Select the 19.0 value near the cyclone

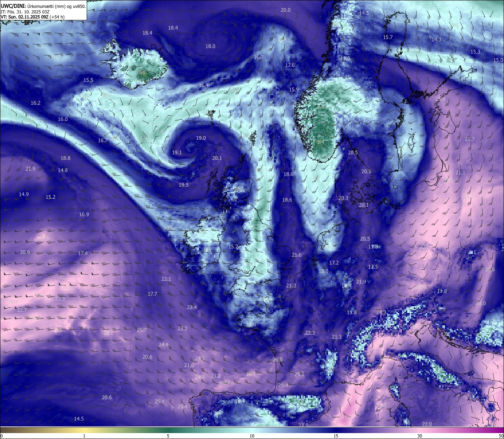click(x=201, y=138)
